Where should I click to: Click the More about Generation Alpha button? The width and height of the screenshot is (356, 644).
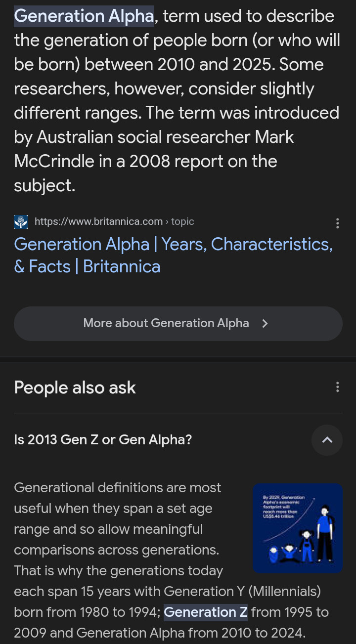tap(166, 324)
